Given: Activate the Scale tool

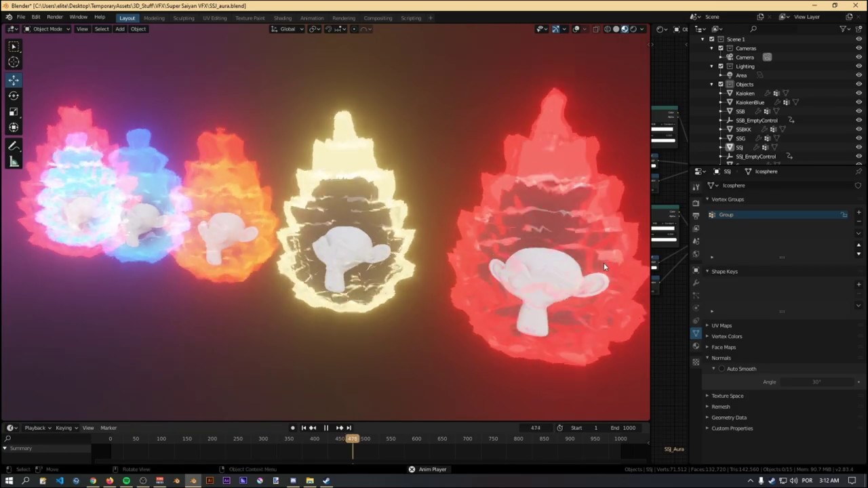Looking at the screenshot, I should [14, 112].
